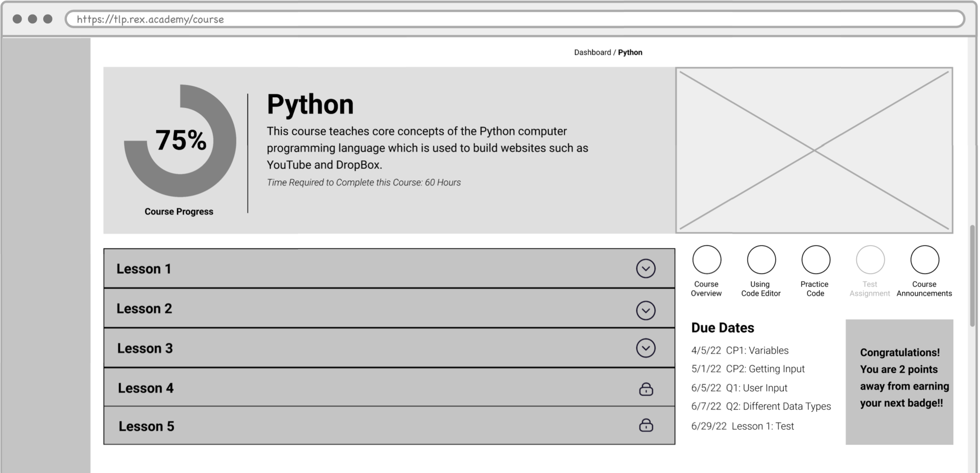Click the Python breadcrumb item
This screenshot has width=980, height=473.
pyautogui.click(x=630, y=52)
